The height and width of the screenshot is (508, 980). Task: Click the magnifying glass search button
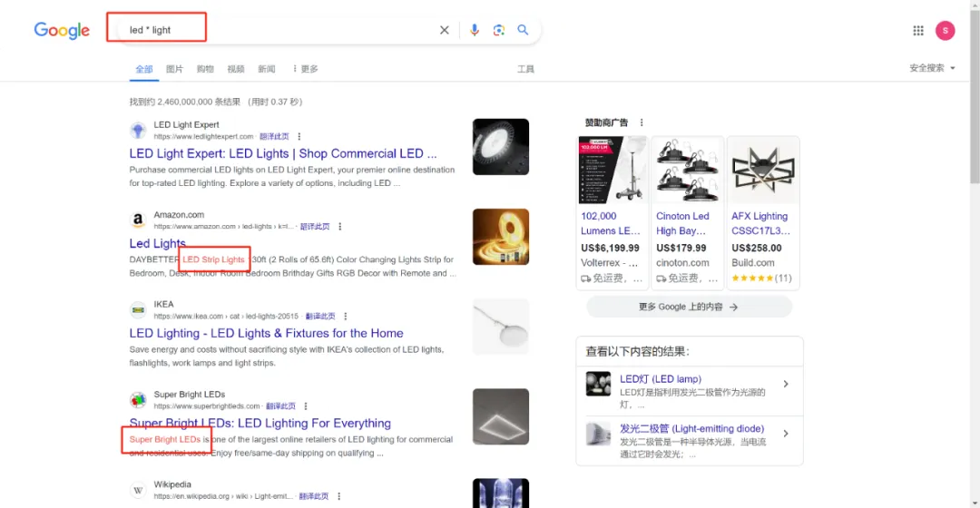click(523, 30)
